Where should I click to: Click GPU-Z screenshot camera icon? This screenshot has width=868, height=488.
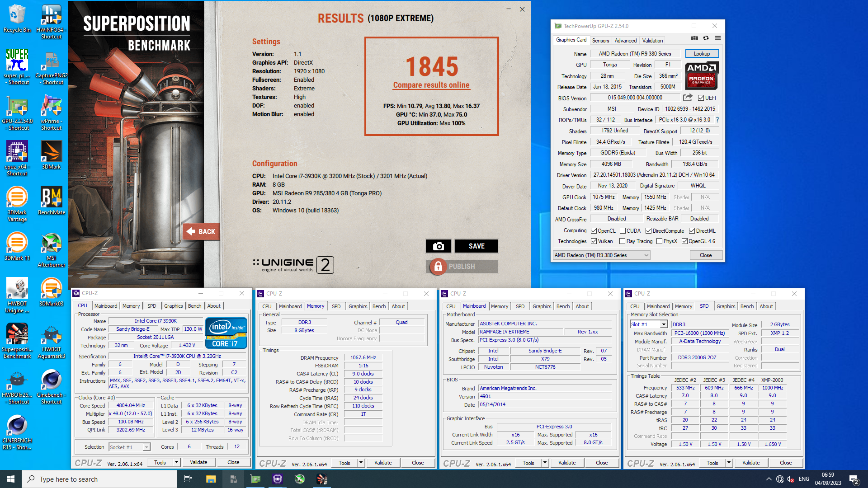pos(694,38)
